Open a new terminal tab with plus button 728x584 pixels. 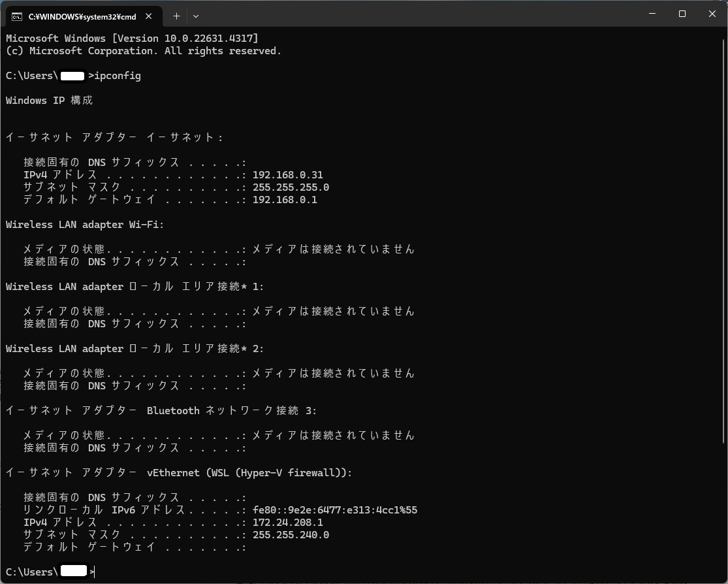[x=176, y=16]
